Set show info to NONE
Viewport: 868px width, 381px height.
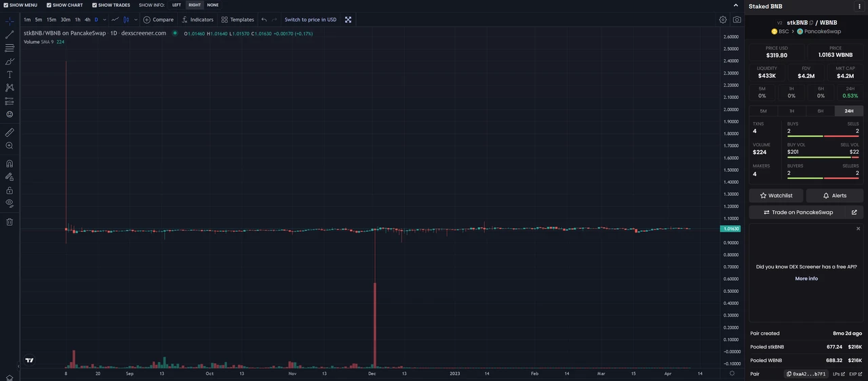click(x=213, y=5)
